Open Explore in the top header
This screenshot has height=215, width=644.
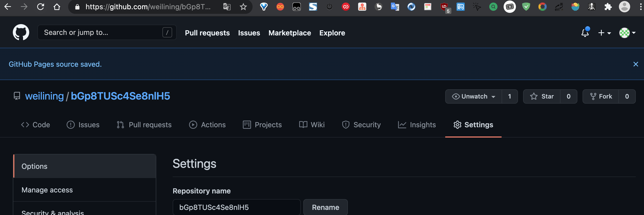[332, 33]
